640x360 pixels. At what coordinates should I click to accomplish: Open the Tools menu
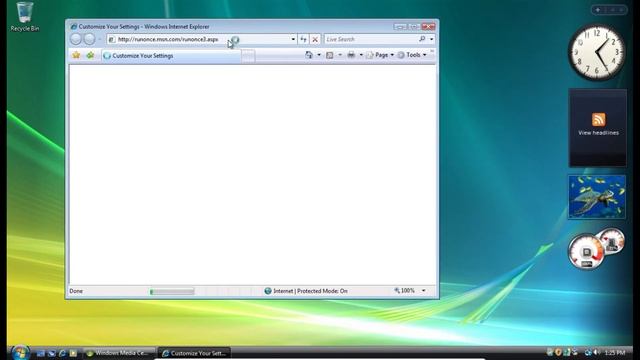(412, 55)
